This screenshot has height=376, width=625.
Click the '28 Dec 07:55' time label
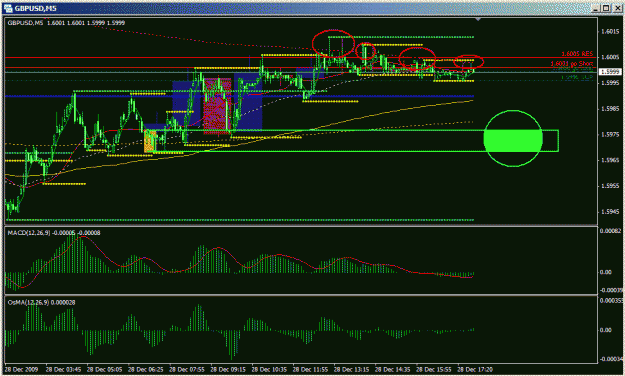187,369
